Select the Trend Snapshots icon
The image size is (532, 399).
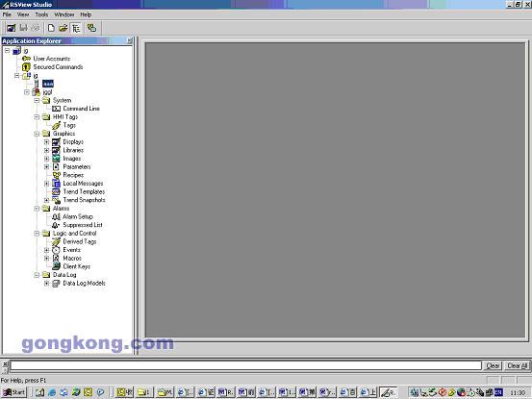tap(57, 200)
